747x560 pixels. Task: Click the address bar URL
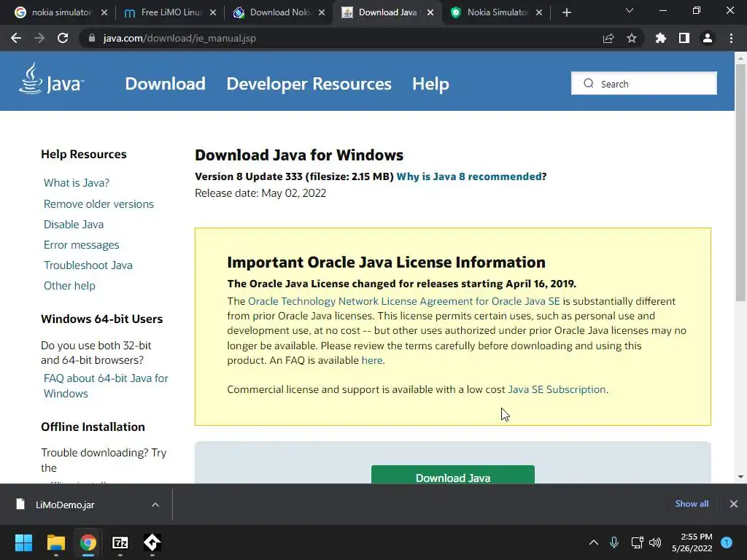click(x=179, y=38)
